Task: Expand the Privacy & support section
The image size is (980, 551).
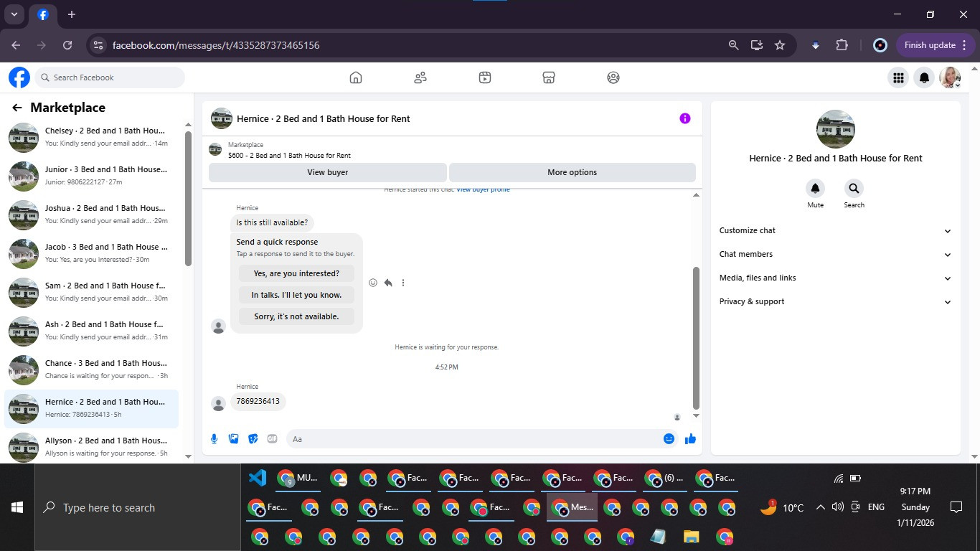Action: coord(835,302)
